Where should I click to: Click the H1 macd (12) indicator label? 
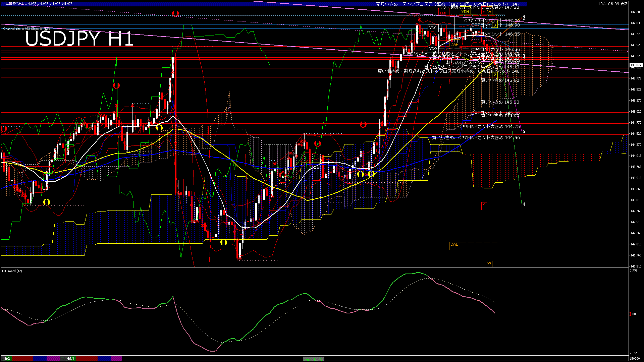pyautogui.click(x=12, y=271)
